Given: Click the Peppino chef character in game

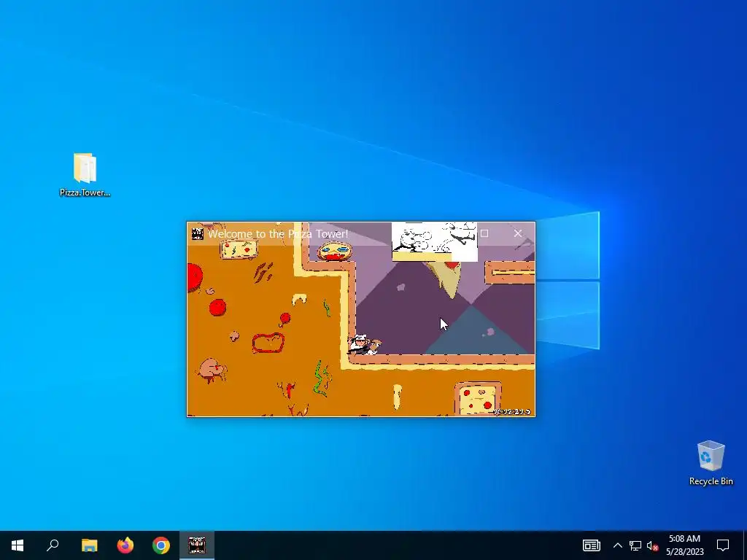Looking at the screenshot, I should pyautogui.click(x=363, y=345).
